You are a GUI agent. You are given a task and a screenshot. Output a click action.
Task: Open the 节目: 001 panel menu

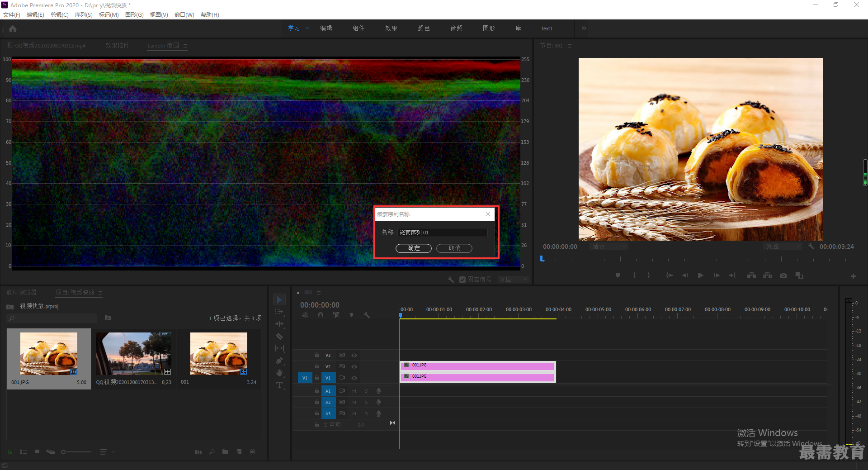pyautogui.click(x=570, y=46)
